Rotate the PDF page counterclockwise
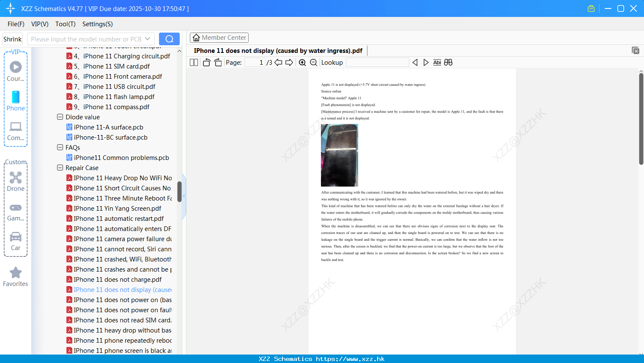 206,63
